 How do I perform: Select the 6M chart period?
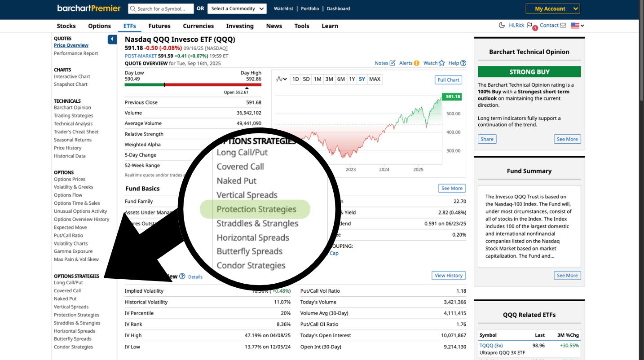[x=341, y=79]
